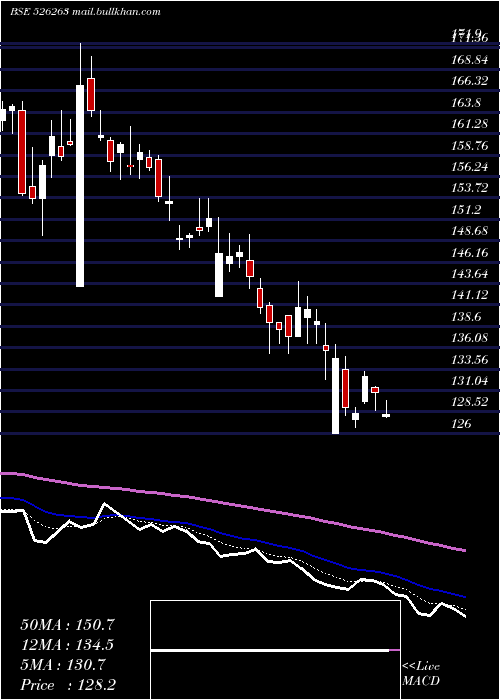This screenshot has width=500, height=700.
Task: Click the 136.08 price label
Action: [x=469, y=338]
